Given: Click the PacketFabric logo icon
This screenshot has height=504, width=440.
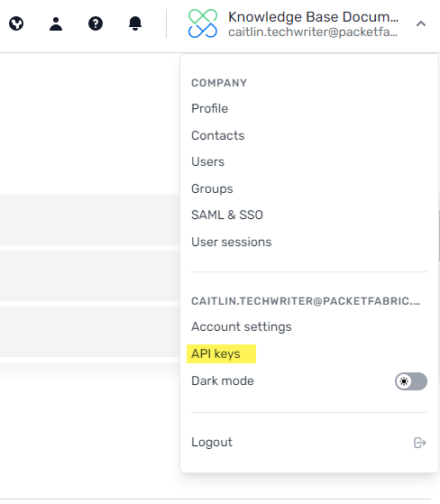Looking at the screenshot, I should [203, 23].
